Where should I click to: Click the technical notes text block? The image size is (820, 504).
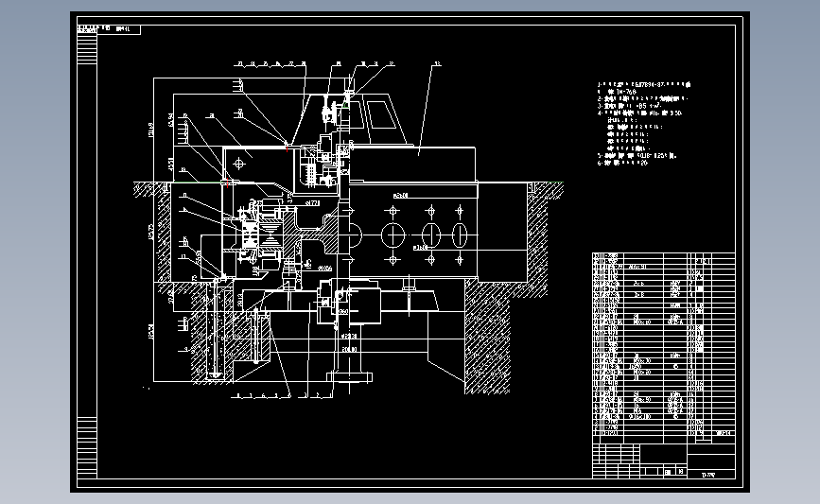pos(644,123)
